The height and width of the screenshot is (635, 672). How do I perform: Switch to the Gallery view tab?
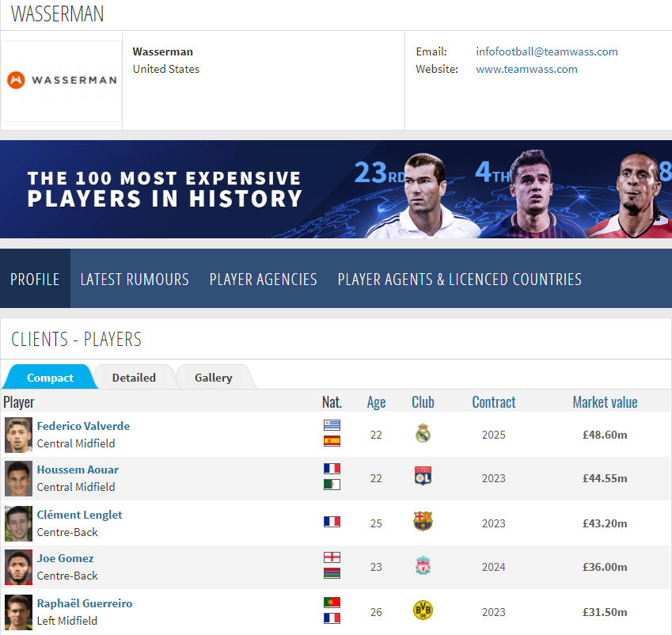tap(214, 378)
